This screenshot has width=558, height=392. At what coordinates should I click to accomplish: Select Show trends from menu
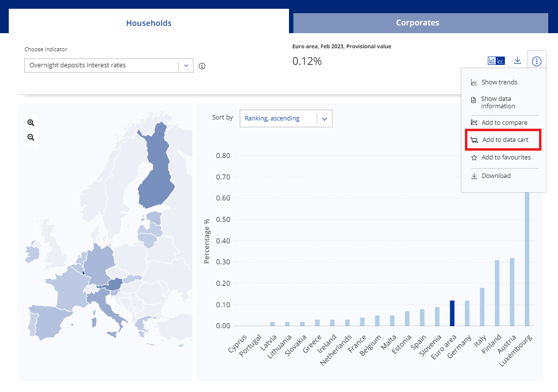(x=499, y=82)
